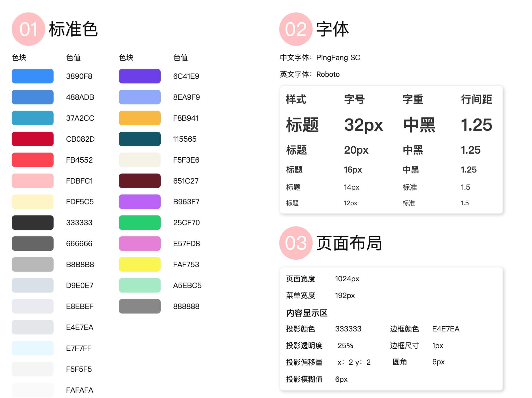Select the red CB082D color swatch

pyautogui.click(x=32, y=139)
